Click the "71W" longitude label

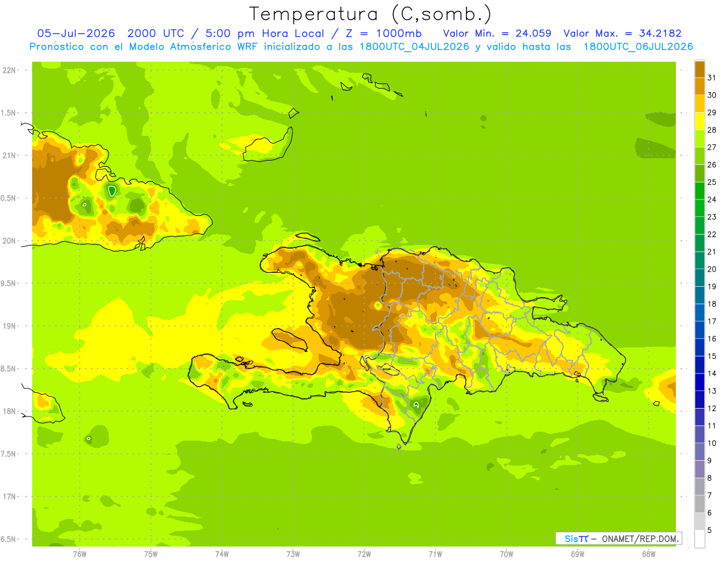pos(435,554)
